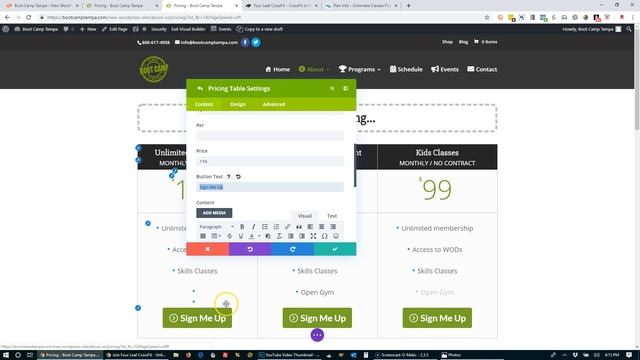Viewport: 640px width, 360px height.
Task: Save changes with green checkmark
Action: click(335, 249)
